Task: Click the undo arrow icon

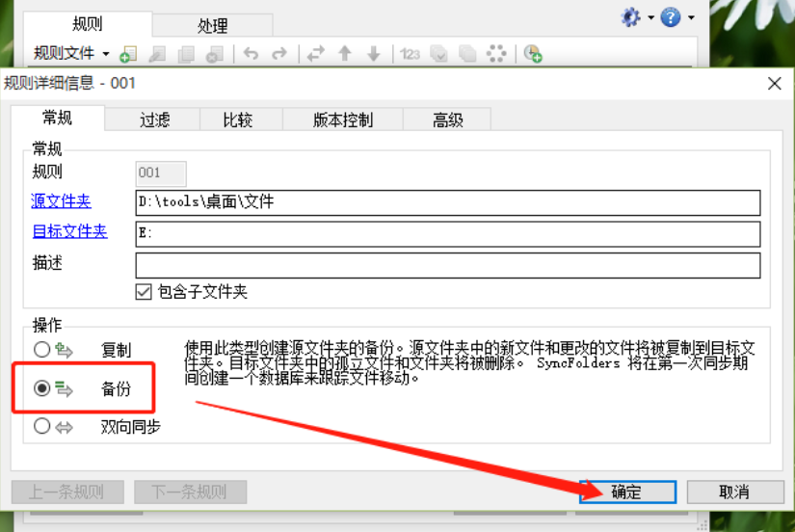Action: pyautogui.click(x=251, y=53)
